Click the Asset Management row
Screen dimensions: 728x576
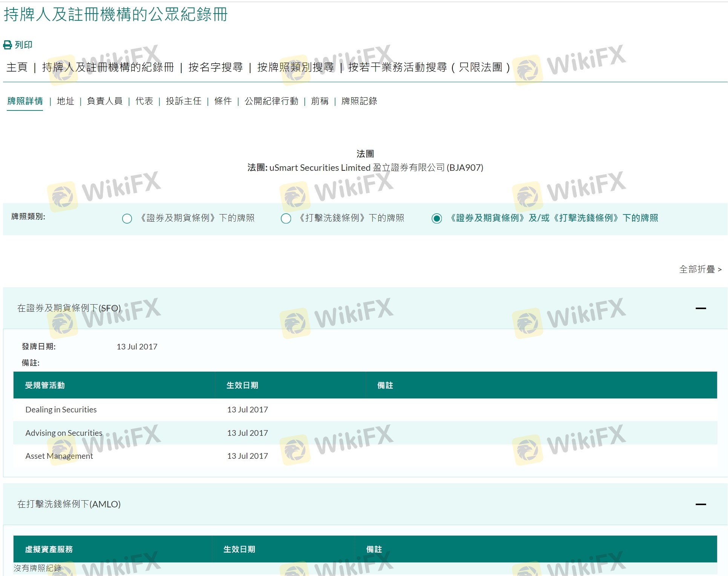365,456
